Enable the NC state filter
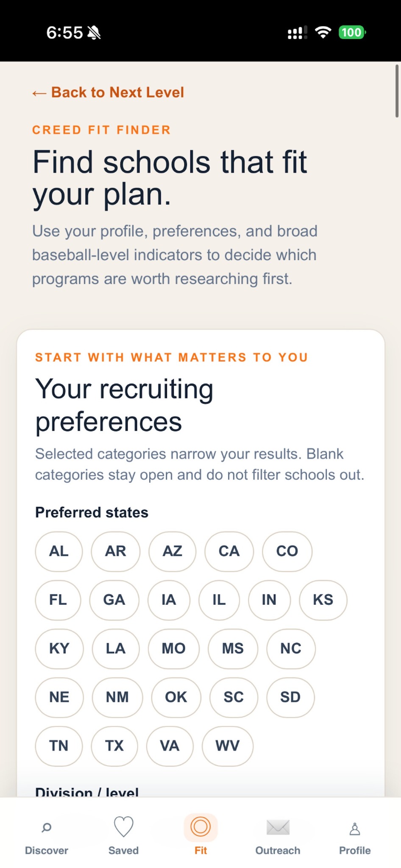 291,649
